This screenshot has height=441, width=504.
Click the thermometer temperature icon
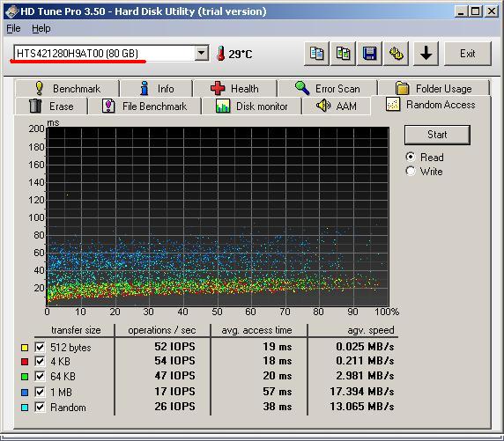(x=220, y=54)
